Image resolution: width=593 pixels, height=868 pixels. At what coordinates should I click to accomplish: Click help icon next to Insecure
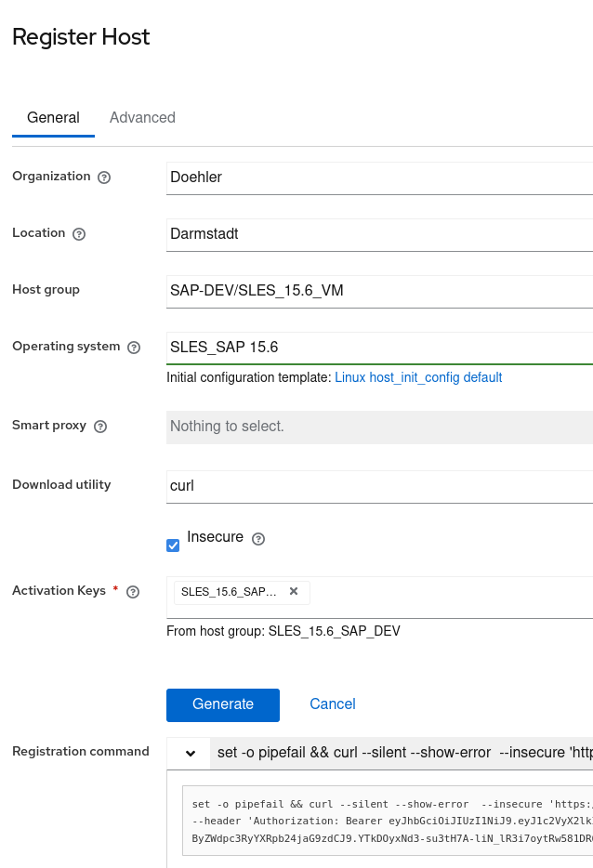[258, 539]
